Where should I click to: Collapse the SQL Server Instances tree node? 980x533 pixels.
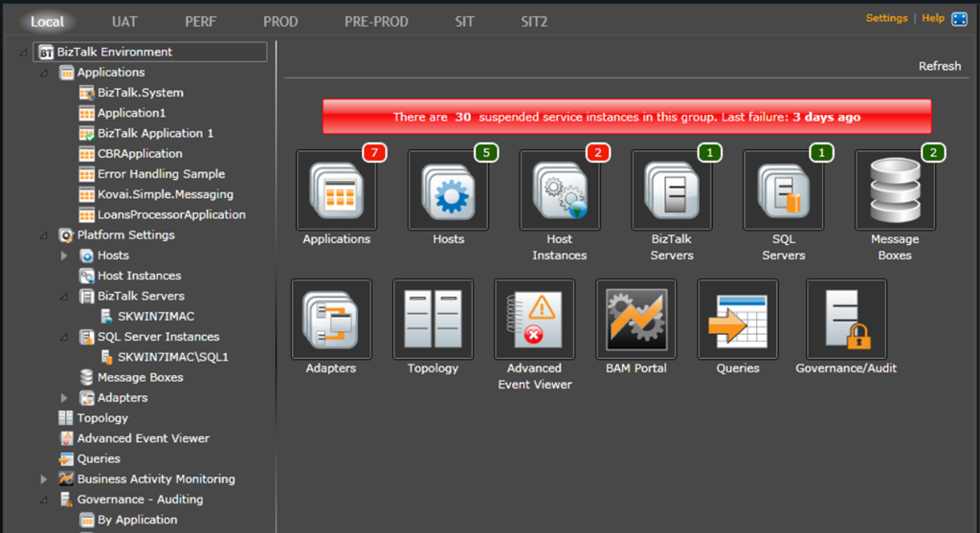click(x=64, y=338)
